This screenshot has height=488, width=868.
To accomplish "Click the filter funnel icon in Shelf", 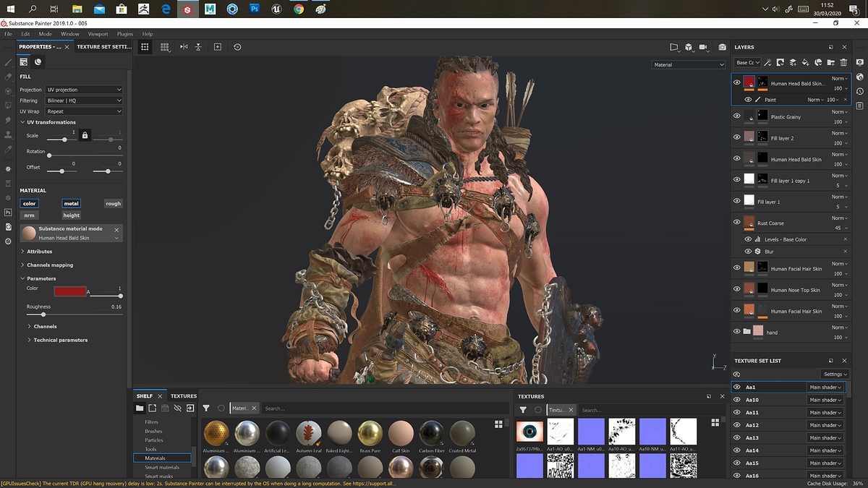I will pyautogui.click(x=206, y=408).
